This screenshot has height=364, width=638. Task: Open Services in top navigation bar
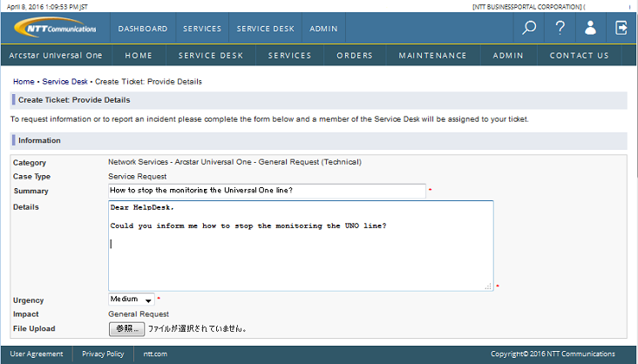[x=202, y=29]
